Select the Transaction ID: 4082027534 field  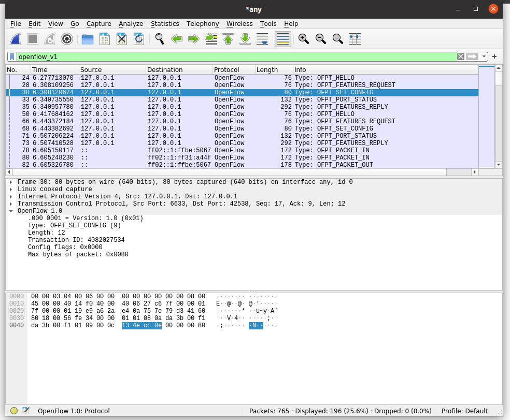pyautogui.click(x=76, y=240)
